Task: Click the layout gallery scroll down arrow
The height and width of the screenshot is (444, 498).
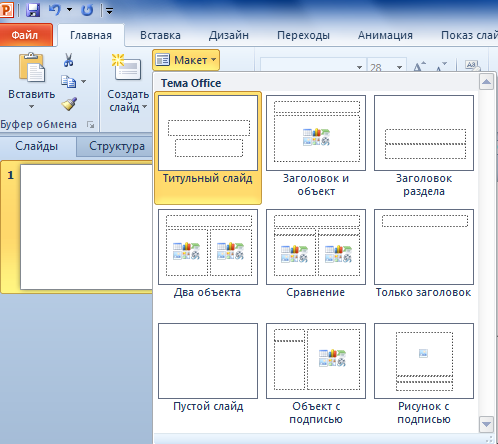Action: [486, 424]
